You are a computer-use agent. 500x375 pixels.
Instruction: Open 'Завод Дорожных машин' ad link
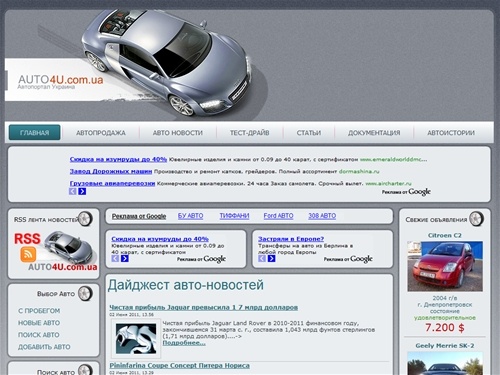pos(111,171)
